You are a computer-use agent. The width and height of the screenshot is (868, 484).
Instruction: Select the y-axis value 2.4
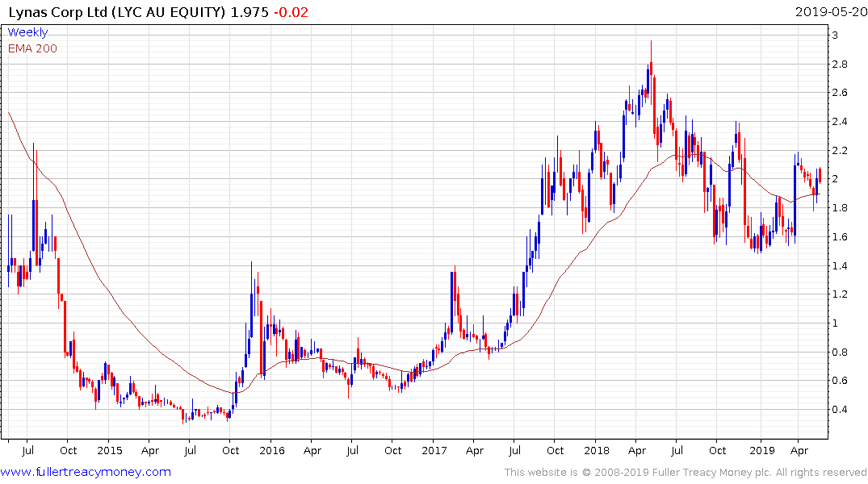tap(840, 122)
